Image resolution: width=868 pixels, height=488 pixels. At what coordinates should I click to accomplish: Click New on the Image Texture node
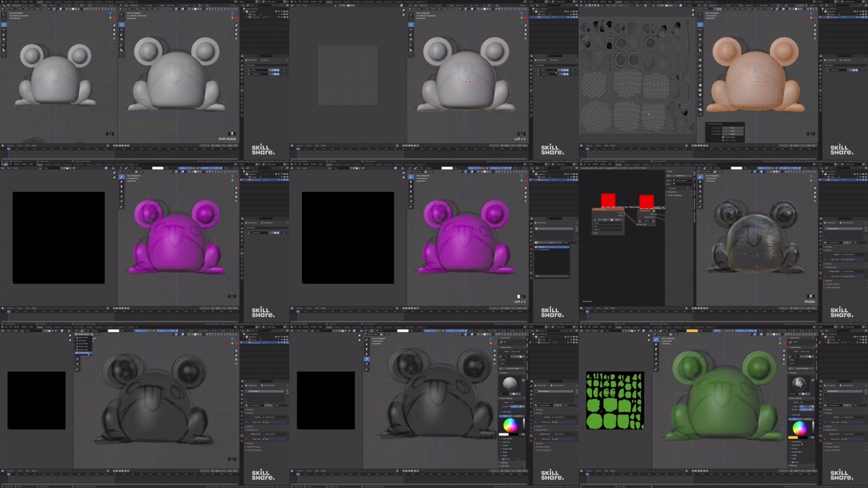coord(605,220)
